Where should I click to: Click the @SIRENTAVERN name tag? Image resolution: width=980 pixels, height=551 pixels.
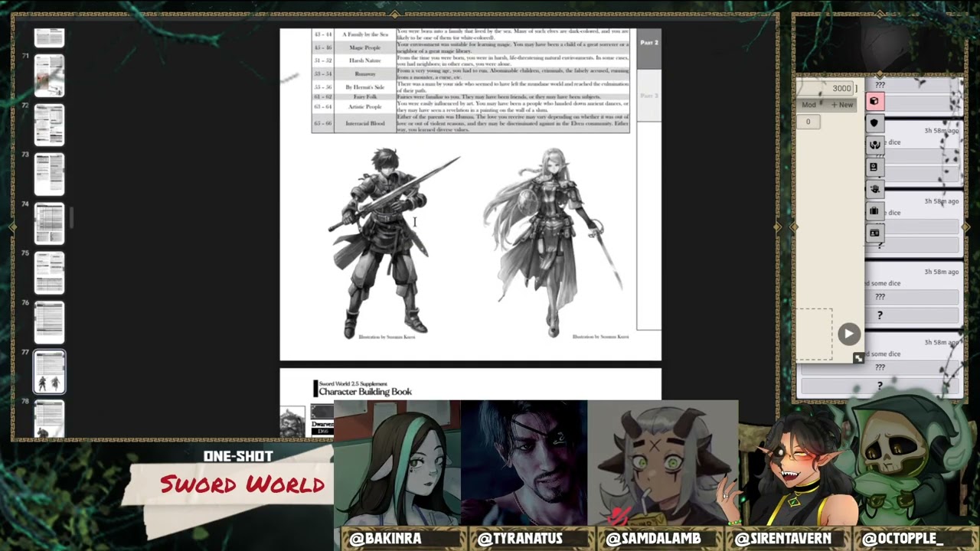[x=782, y=539]
